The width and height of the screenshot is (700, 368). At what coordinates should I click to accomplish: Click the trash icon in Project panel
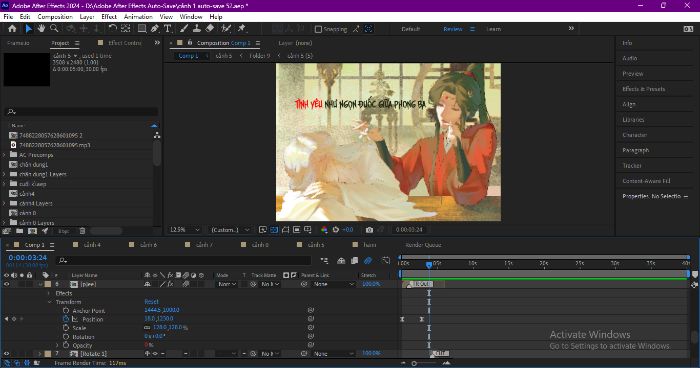tap(82, 231)
